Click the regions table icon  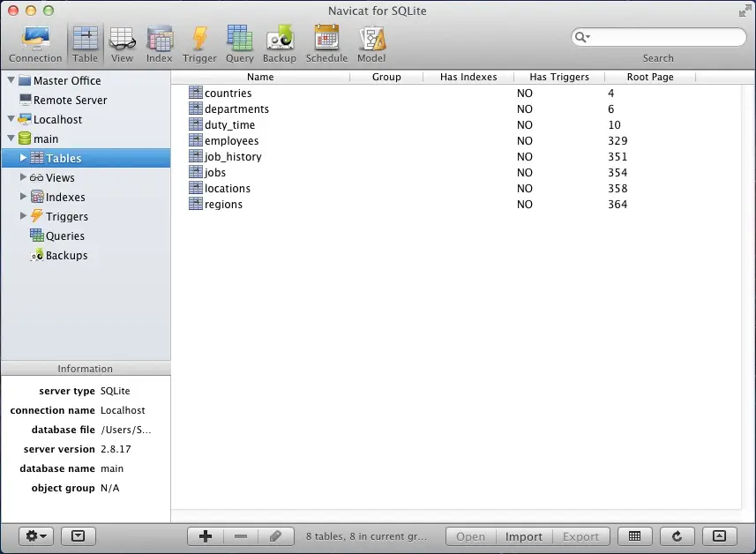[195, 204]
